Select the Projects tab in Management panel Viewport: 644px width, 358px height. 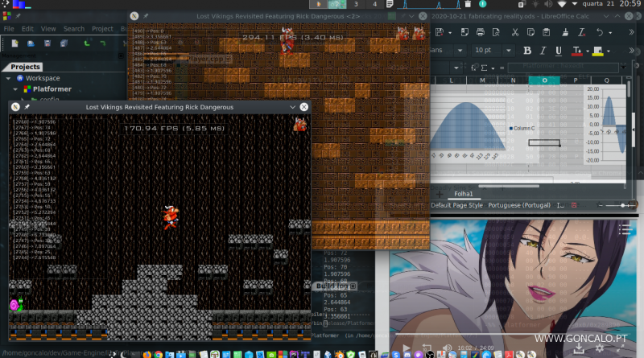point(25,67)
